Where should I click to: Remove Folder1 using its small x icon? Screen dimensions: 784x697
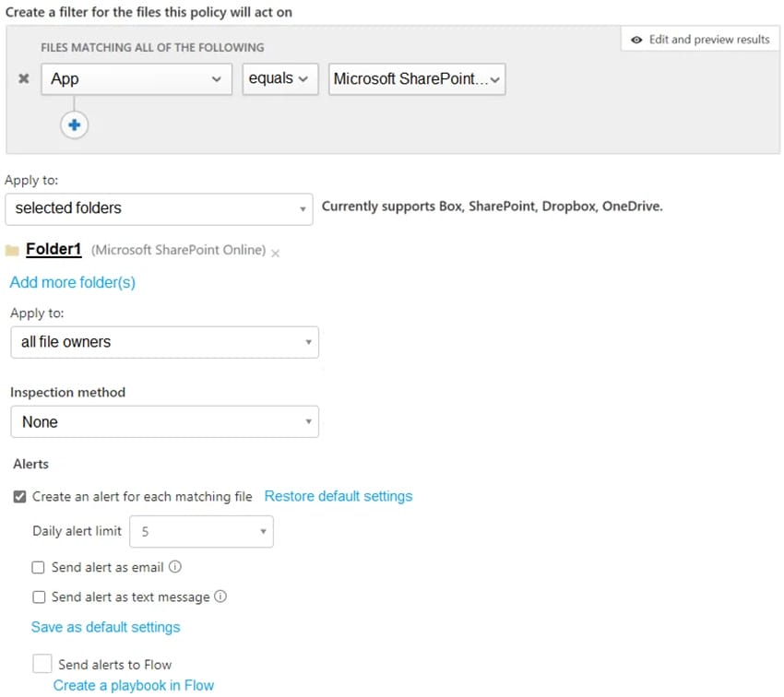coord(275,254)
